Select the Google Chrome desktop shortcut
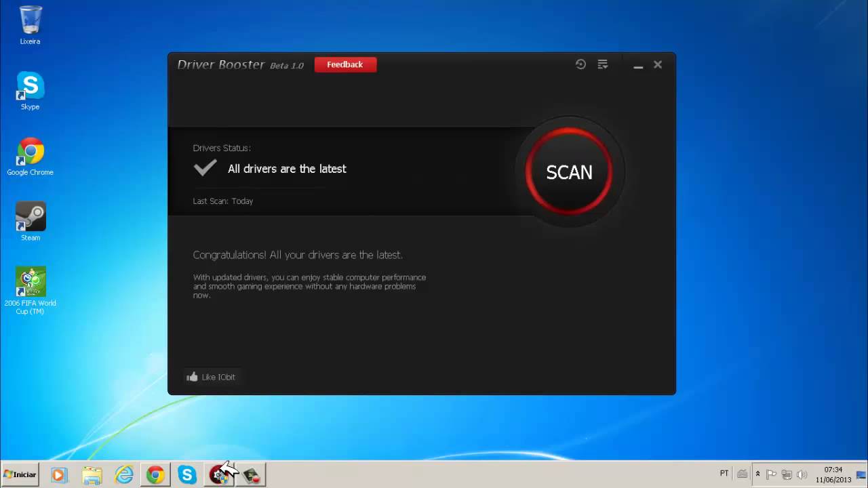This screenshot has width=868, height=488. point(30,157)
